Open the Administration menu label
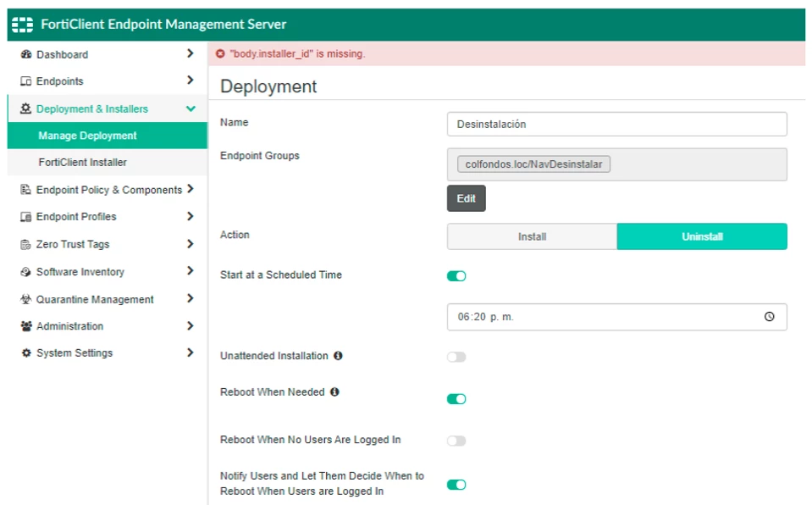 70,326
